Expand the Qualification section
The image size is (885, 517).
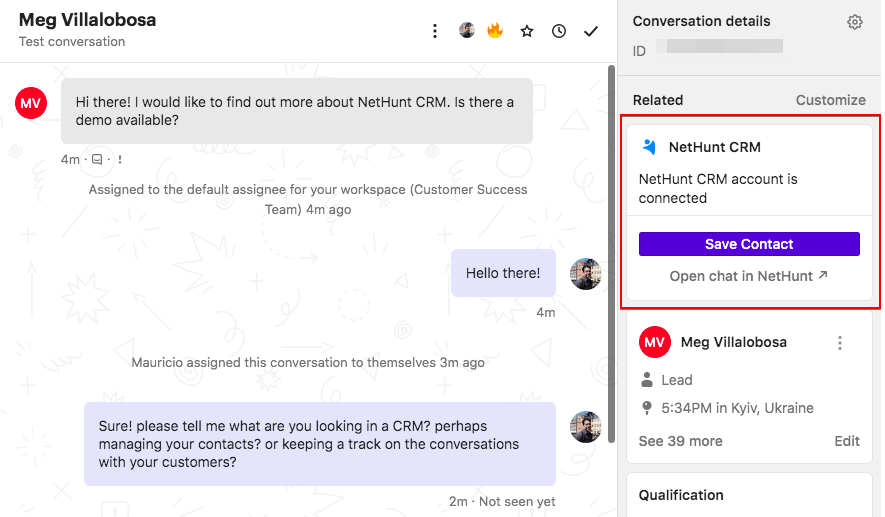681,495
